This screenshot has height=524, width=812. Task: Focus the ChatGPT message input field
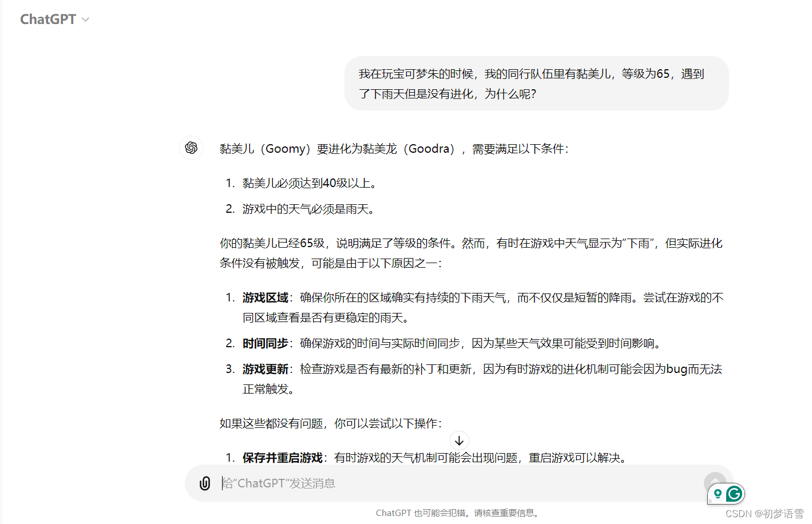[x=458, y=483]
